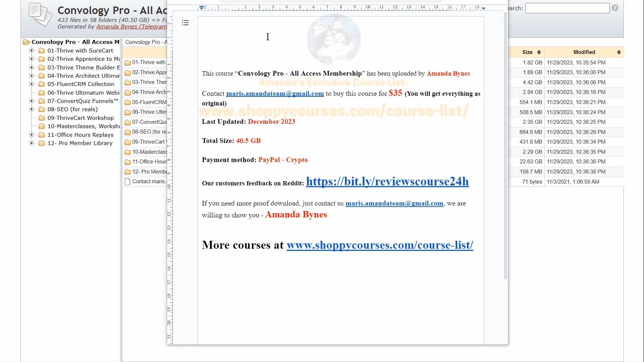The width and height of the screenshot is (644, 362).
Task: Click the 22.63 GB size cell
Action: (x=531, y=162)
